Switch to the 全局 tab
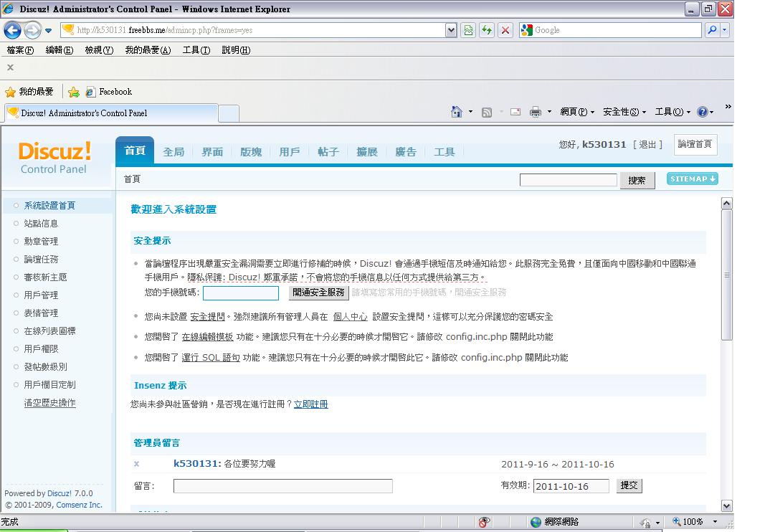770x532 pixels. [x=174, y=152]
